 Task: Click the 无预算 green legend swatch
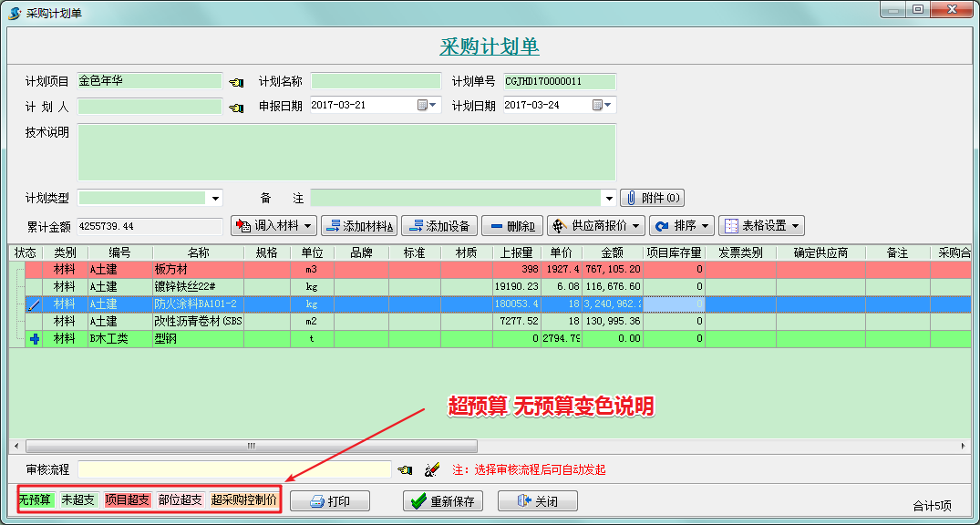36,500
